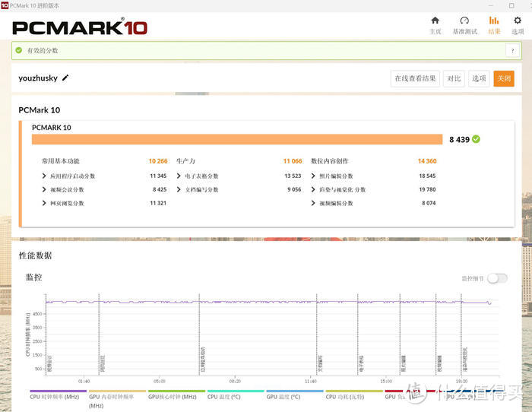
Task: Click the value 8 074
Action: (x=429, y=203)
